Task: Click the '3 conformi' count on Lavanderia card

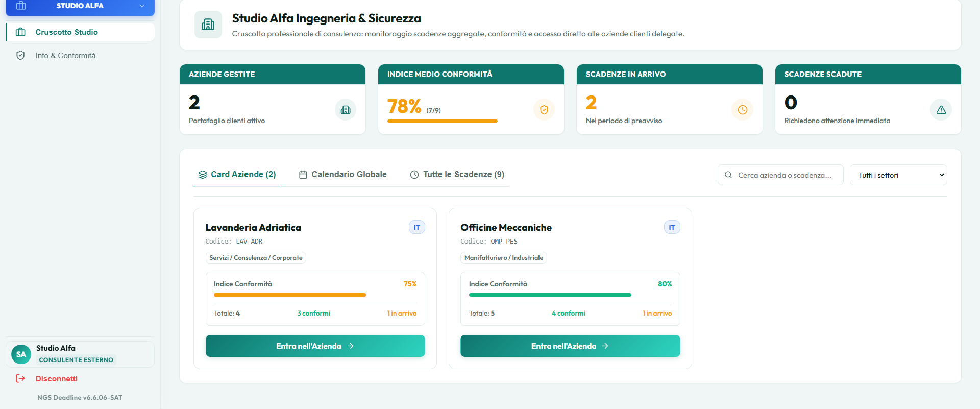Action: point(313,314)
